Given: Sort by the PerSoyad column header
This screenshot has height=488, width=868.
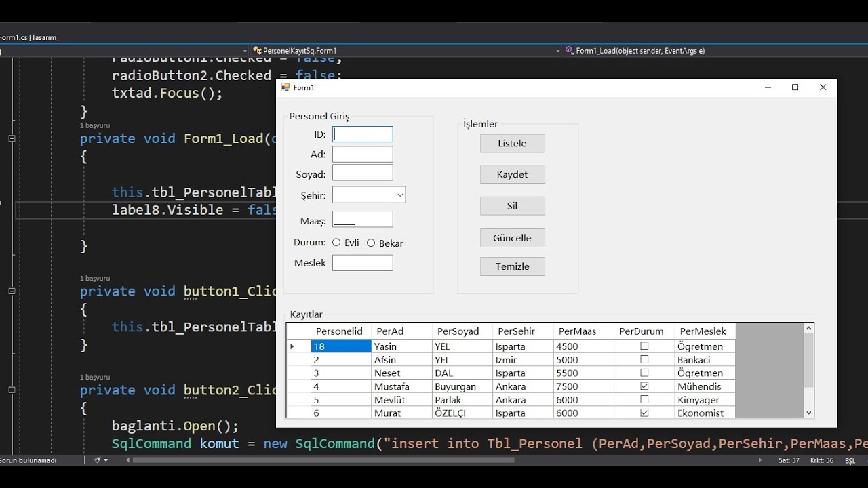Looking at the screenshot, I should point(462,331).
